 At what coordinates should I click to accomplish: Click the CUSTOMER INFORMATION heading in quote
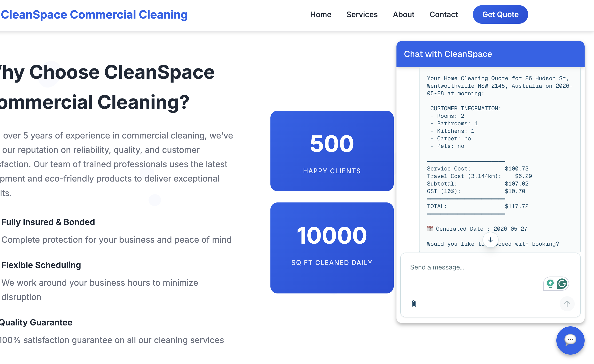coord(466,108)
